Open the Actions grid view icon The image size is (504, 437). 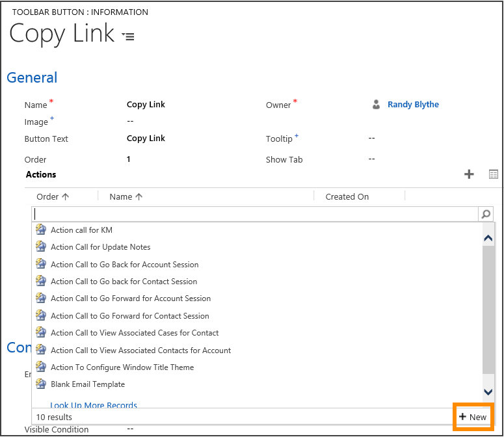tap(494, 174)
